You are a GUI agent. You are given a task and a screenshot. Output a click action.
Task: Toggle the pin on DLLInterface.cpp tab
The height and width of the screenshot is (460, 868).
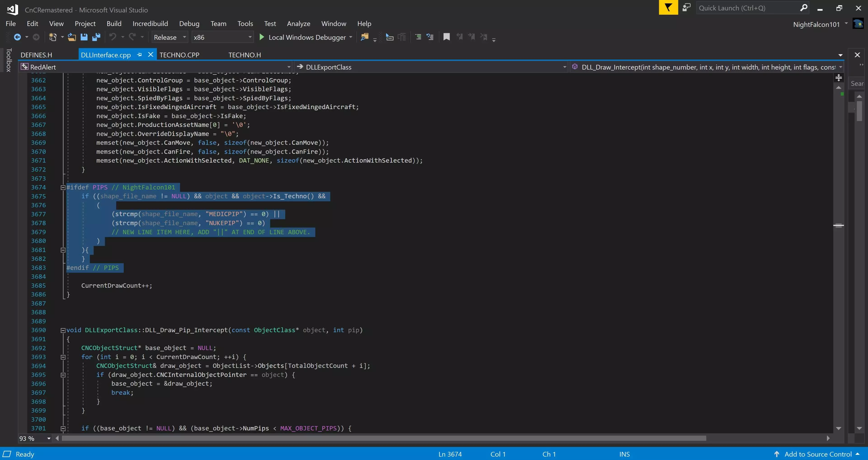pos(139,55)
